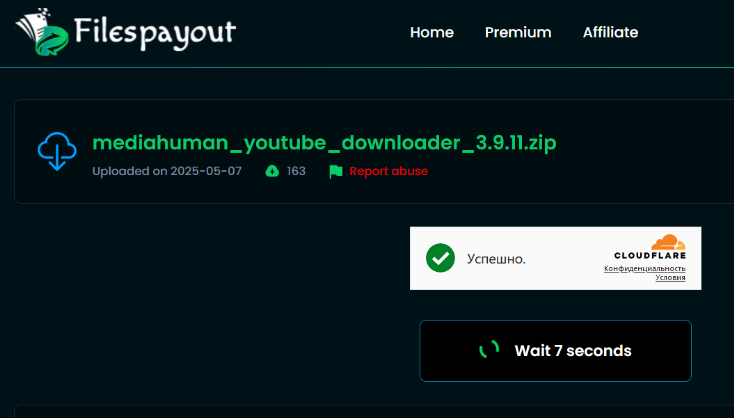
Task: Open the Report abuse link
Action: tap(389, 171)
